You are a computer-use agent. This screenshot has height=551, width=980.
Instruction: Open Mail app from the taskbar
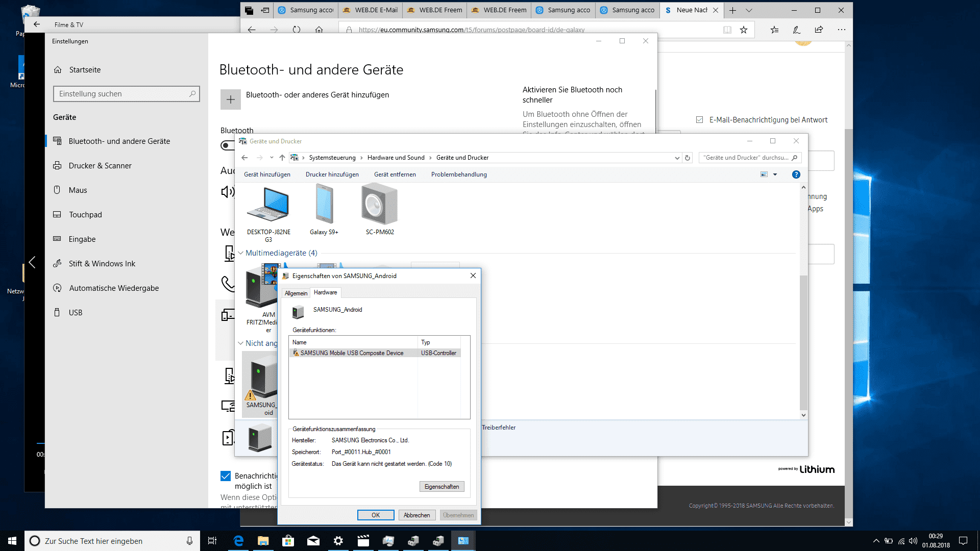(x=313, y=541)
